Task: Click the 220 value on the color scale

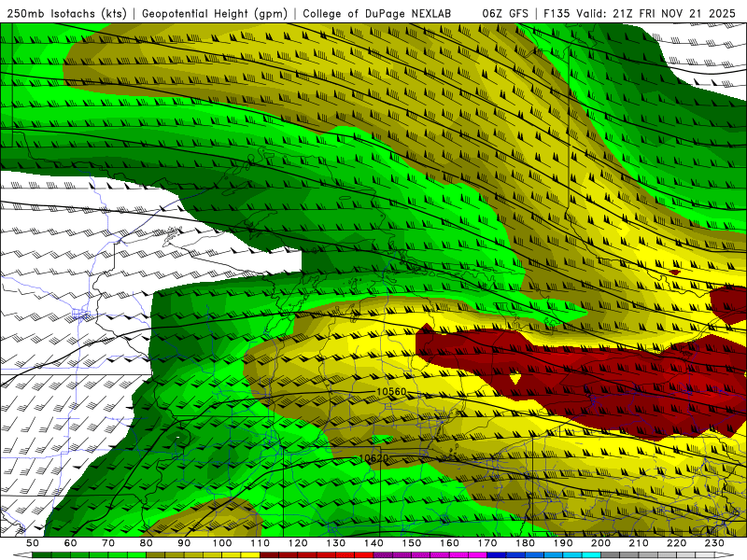Action: coord(676,543)
